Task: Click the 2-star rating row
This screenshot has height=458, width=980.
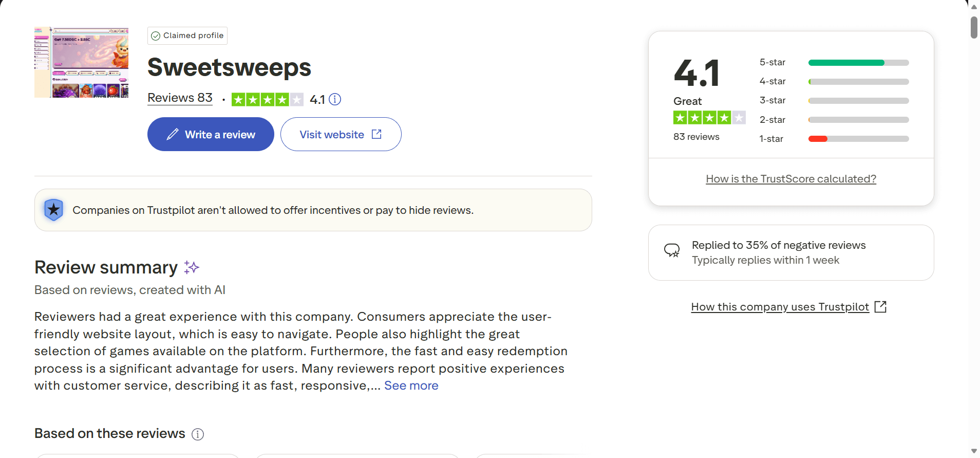Action: click(x=834, y=120)
